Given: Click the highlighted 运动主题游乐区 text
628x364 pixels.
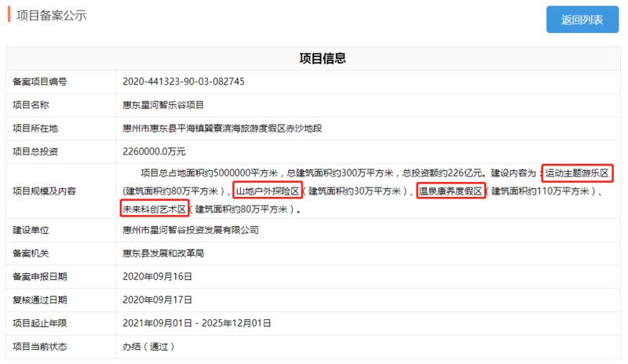Looking at the screenshot, I should (577, 173).
